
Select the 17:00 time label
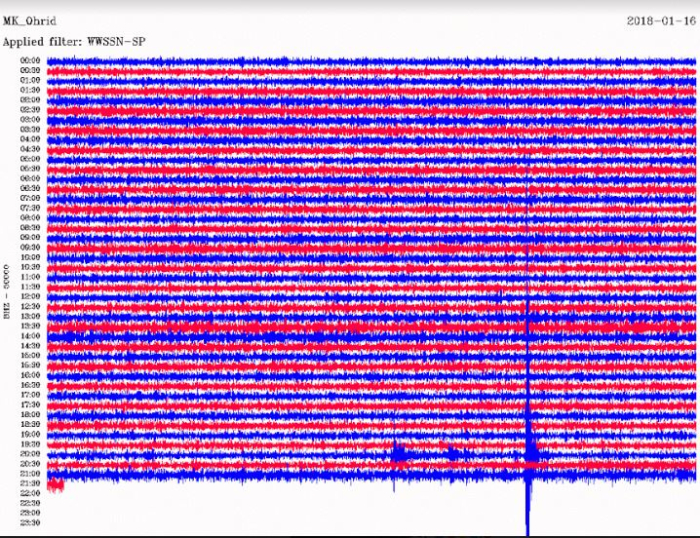tap(30, 395)
